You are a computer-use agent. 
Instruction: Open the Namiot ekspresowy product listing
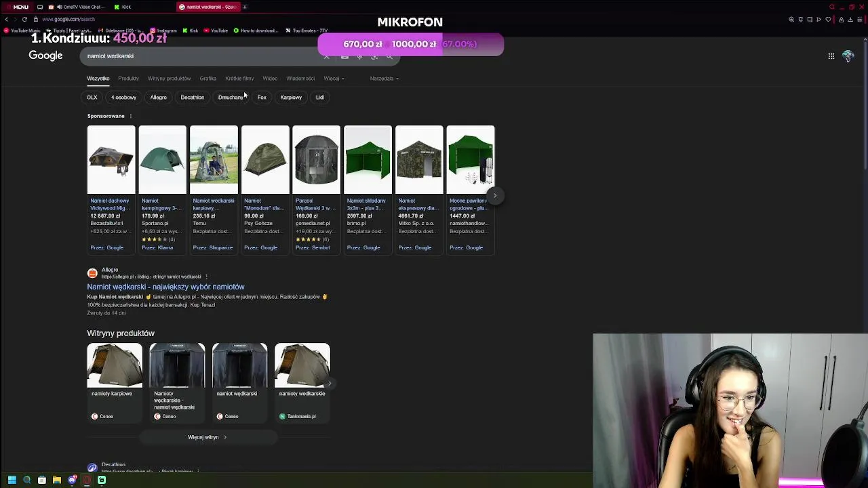click(x=419, y=190)
